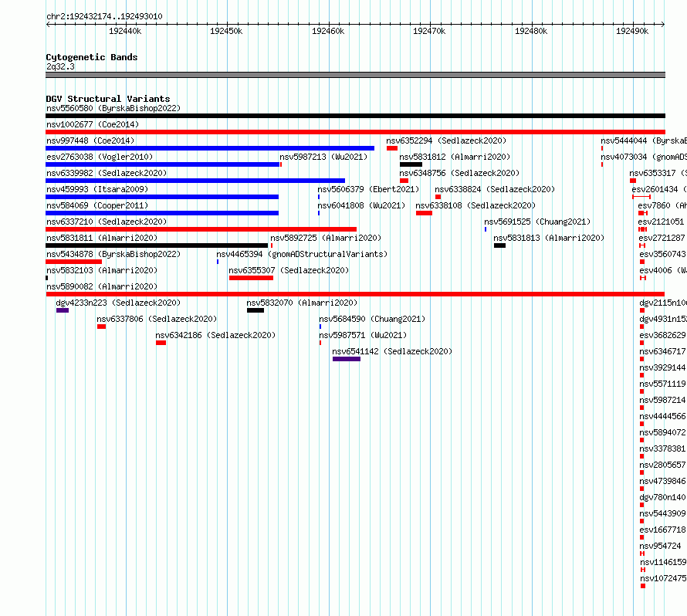Click the nsv6339982 (Sedlazeck2020) label
This screenshot has width=687, height=616.
pos(107,173)
